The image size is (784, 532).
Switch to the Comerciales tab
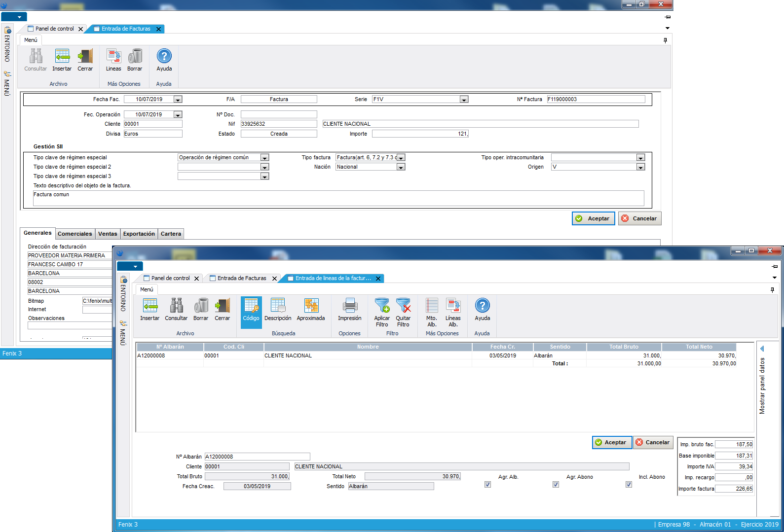[75, 234]
